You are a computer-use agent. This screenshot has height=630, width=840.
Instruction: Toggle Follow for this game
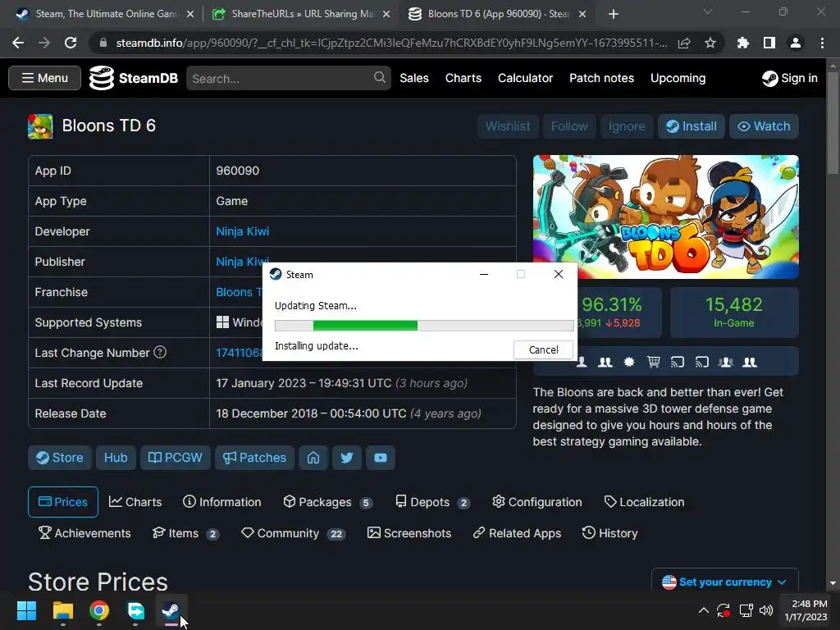click(x=569, y=126)
